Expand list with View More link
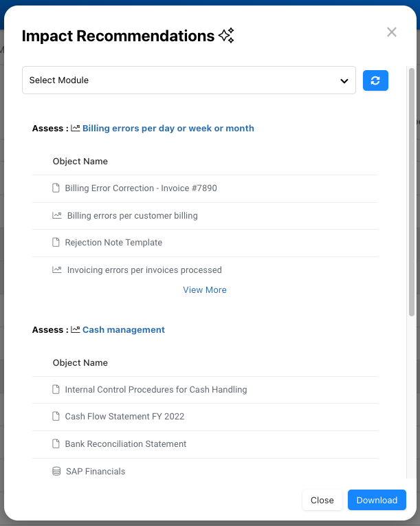This screenshot has height=526, width=420. pyautogui.click(x=205, y=290)
